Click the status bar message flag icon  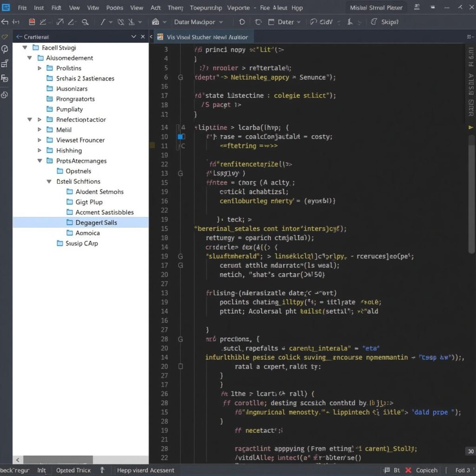(x=387, y=470)
